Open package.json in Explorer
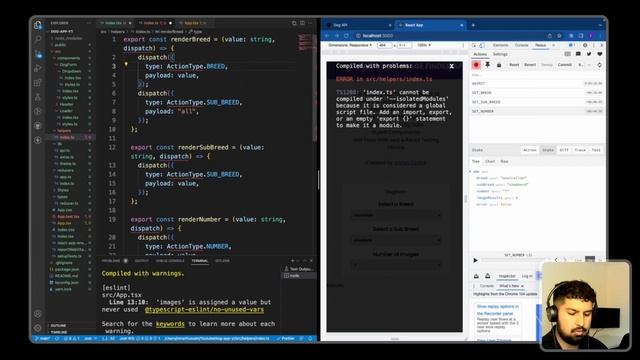The image size is (640, 360). 67,269
